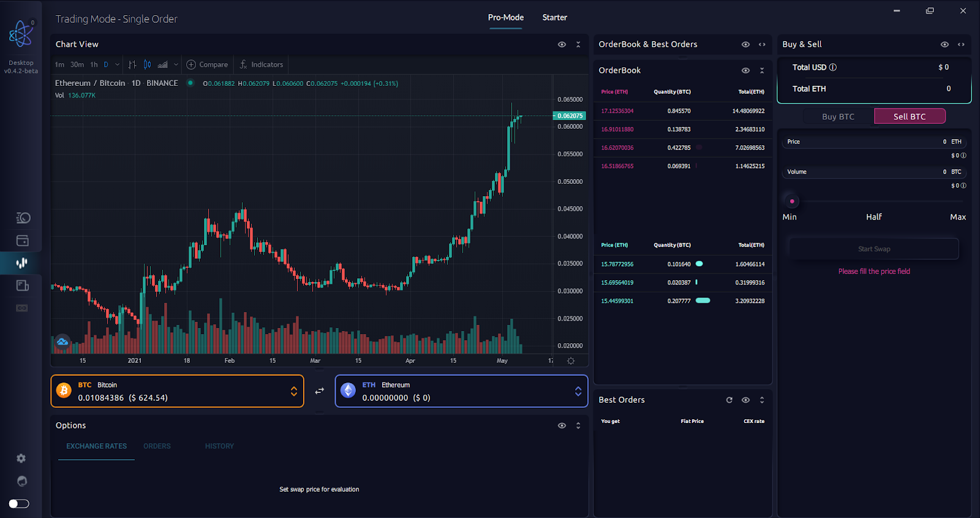This screenshot has width=980, height=518.
Task: Switch to Starter tab
Action: coord(554,17)
